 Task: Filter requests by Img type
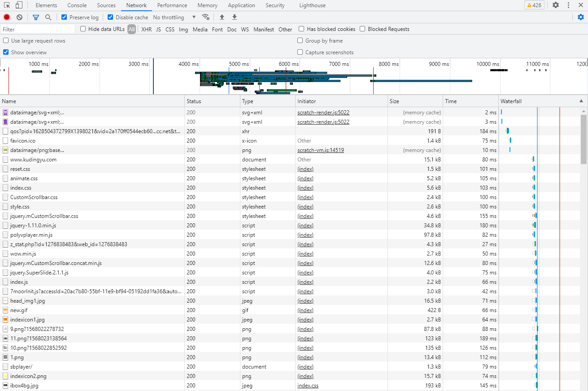183,29
